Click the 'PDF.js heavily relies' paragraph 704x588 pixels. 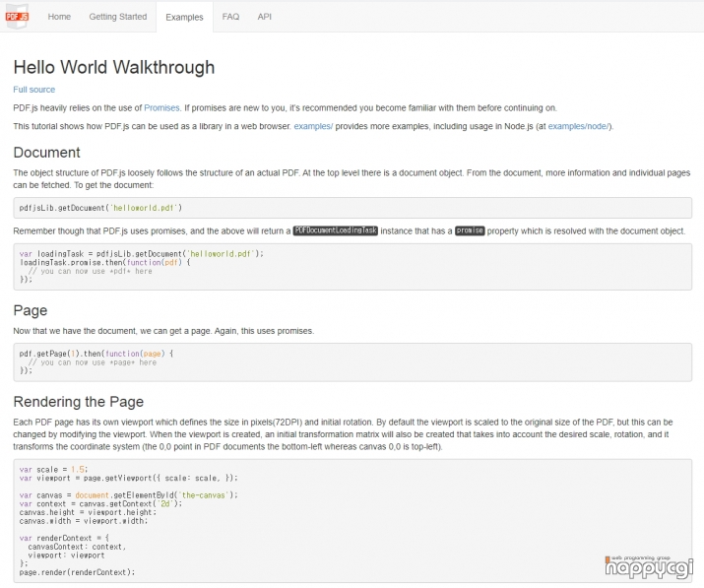pos(286,107)
